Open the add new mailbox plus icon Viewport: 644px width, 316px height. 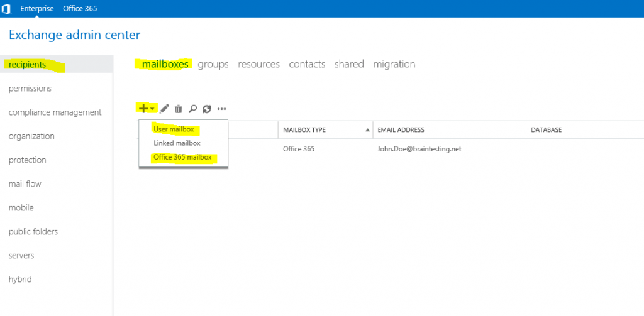(x=143, y=109)
